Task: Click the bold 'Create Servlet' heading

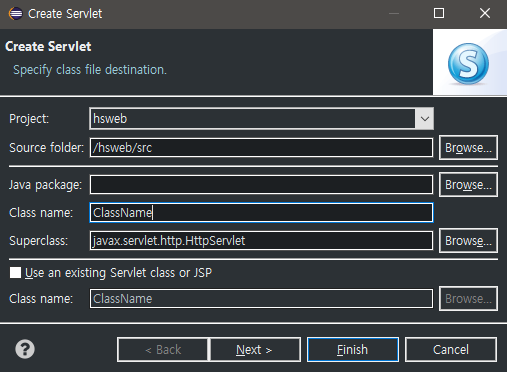Action: [x=48, y=46]
